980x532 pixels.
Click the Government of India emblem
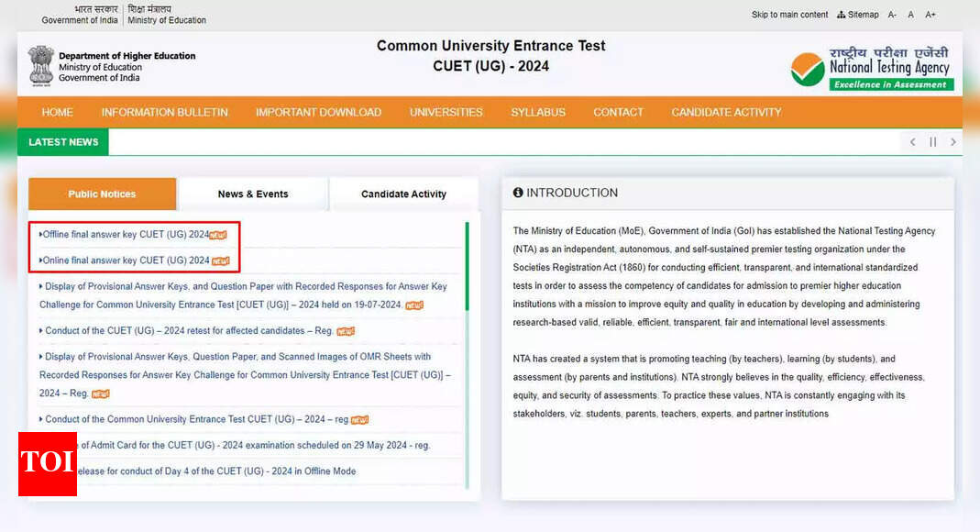[x=40, y=66]
